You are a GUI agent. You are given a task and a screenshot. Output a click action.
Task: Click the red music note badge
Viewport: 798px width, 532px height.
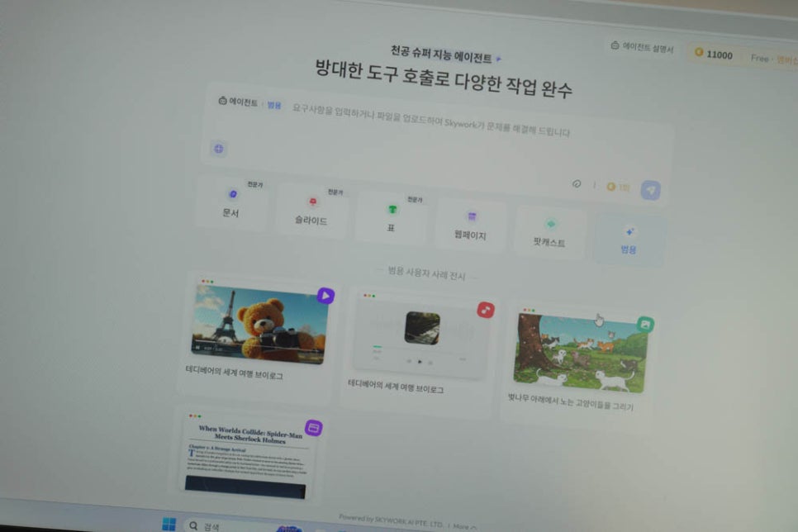486,310
